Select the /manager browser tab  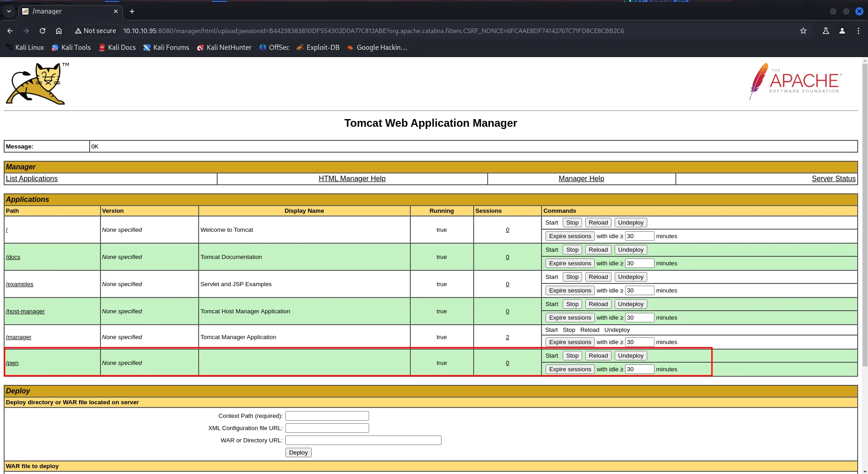tap(70, 11)
